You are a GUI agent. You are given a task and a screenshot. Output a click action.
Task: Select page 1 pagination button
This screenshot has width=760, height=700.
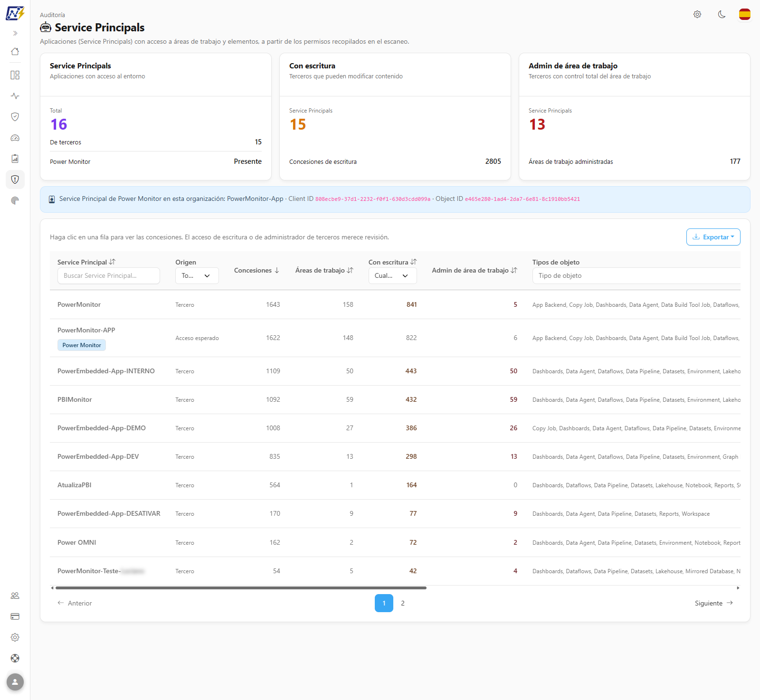pyautogui.click(x=384, y=603)
